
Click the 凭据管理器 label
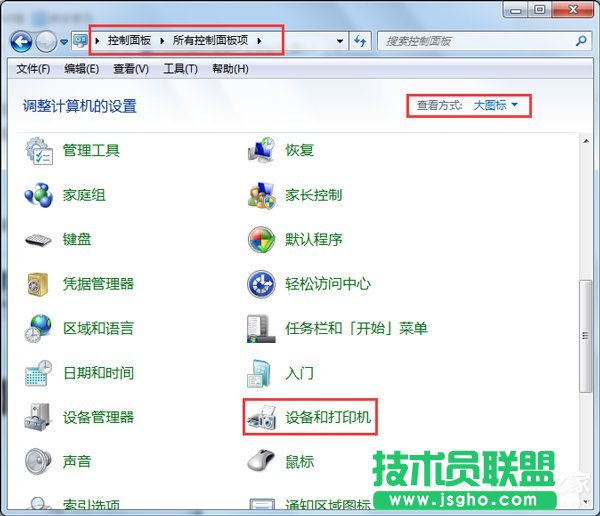pos(98,284)
